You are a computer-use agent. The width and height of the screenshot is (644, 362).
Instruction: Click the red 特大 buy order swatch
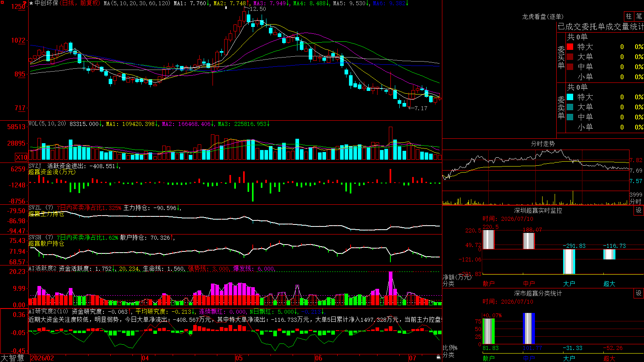[x=570, y=47]
